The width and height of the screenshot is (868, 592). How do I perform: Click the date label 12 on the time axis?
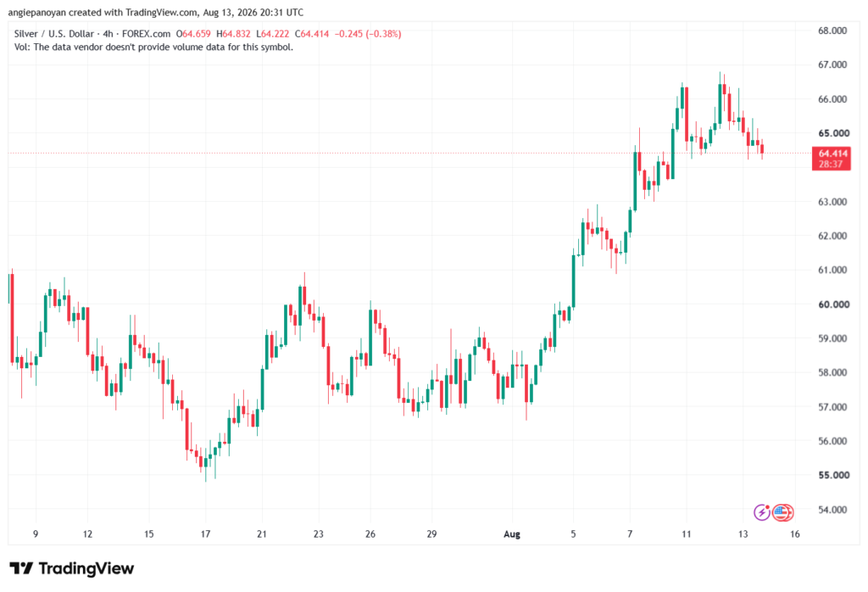tap(87, 533)
